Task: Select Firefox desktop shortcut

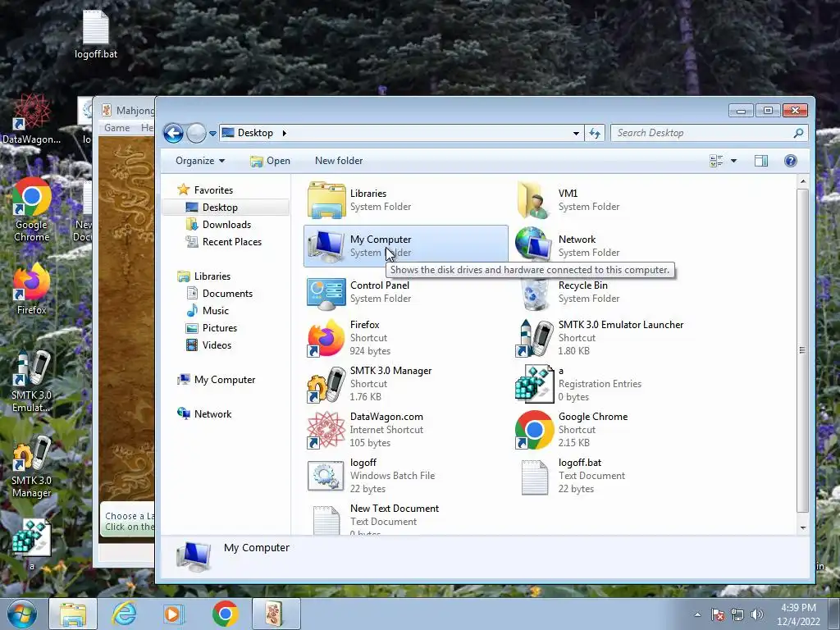Action: (x=32, y=290)
